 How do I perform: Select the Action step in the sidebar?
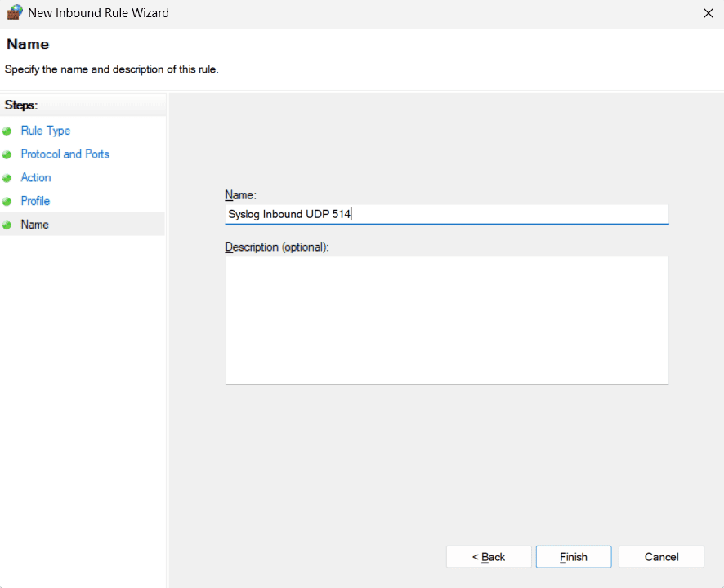click(36, 177)
